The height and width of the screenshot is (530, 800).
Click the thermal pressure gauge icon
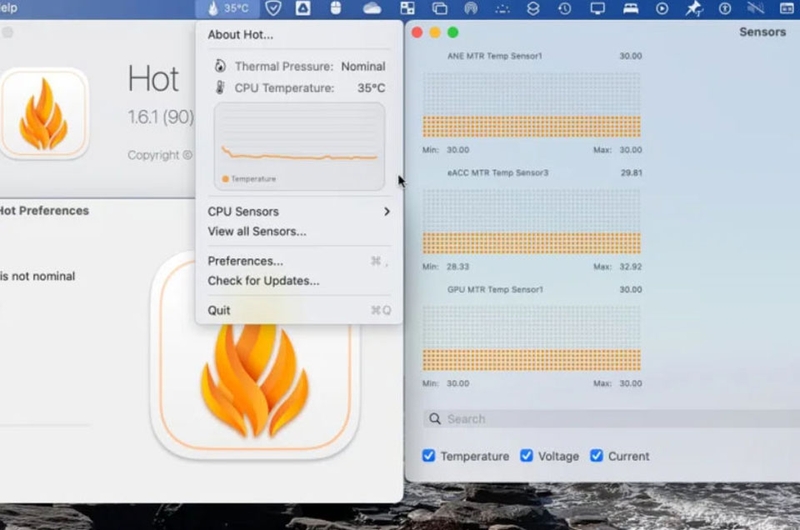(x=220, y=66)
